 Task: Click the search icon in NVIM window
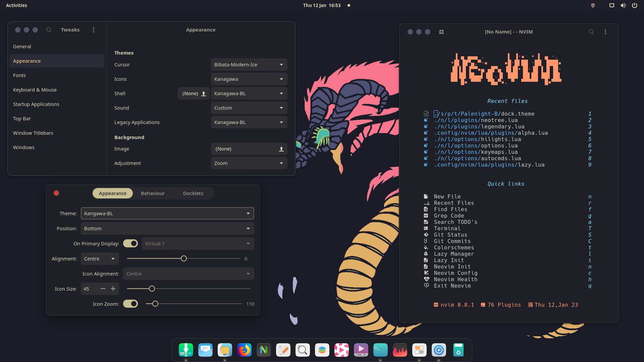click(x=591, y=32)
